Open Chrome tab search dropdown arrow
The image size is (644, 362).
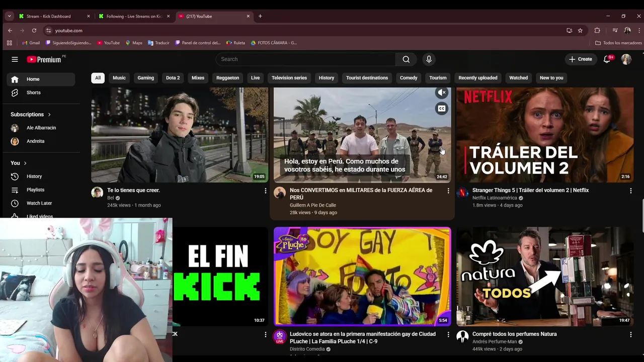pyautogui.click(x=9, y=16)
